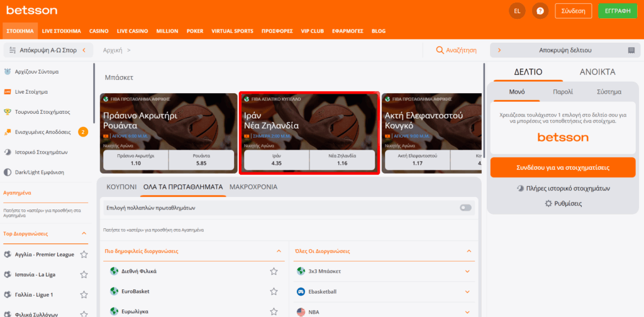
Task: Bet on Ιράν at 4.35
Action: 277,160
